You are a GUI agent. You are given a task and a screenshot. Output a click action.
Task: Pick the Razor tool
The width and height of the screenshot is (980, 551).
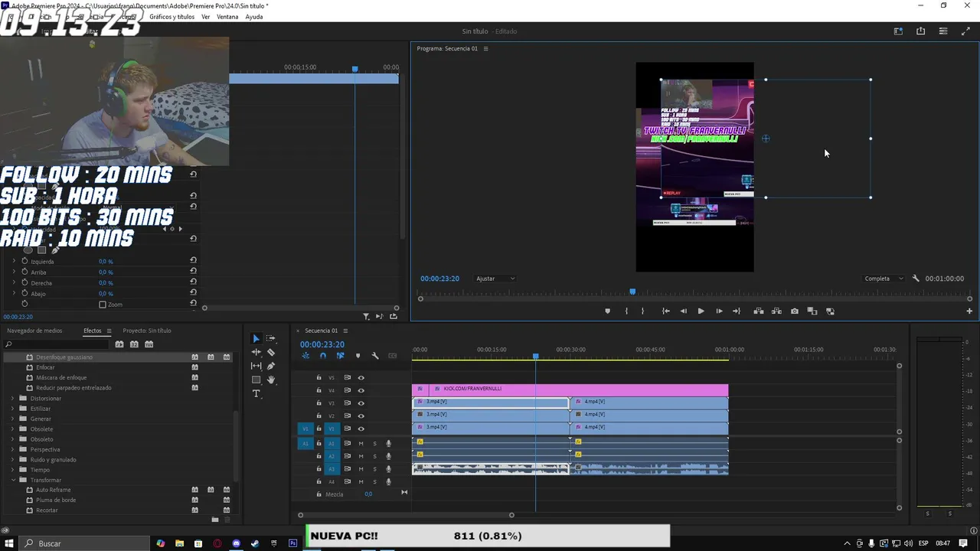coord(271,352)
